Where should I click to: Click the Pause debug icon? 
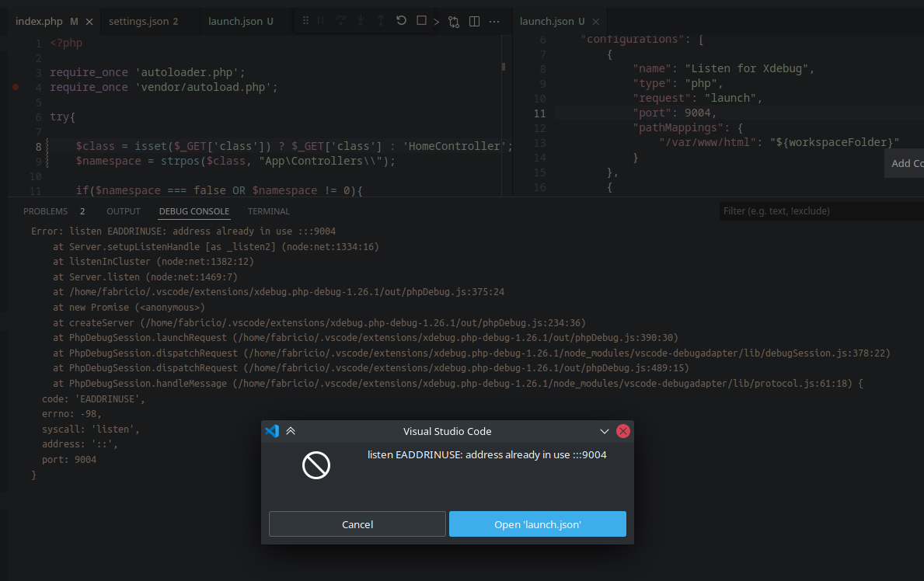[x=322, y=21]
